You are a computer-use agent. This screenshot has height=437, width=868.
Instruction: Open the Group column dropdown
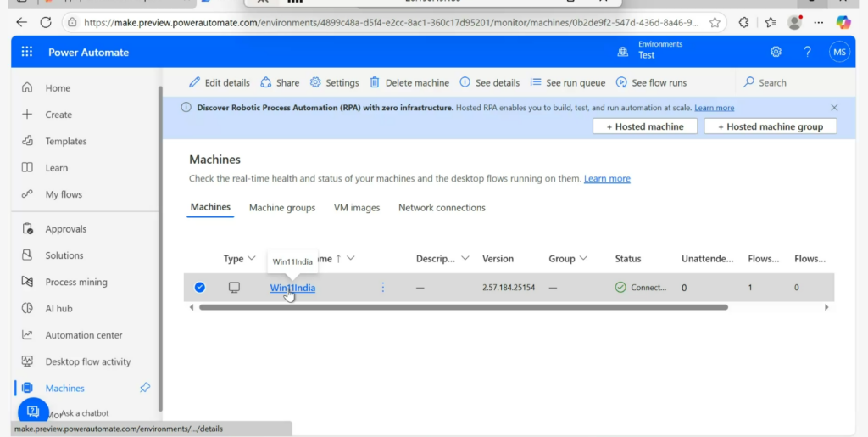pyautogui.click(x=583, y=258)
